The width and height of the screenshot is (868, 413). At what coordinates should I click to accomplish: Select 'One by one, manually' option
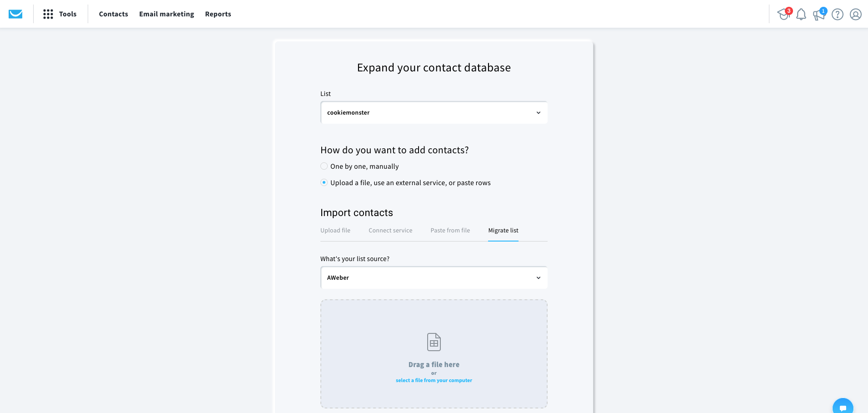[x=324, y=166]
